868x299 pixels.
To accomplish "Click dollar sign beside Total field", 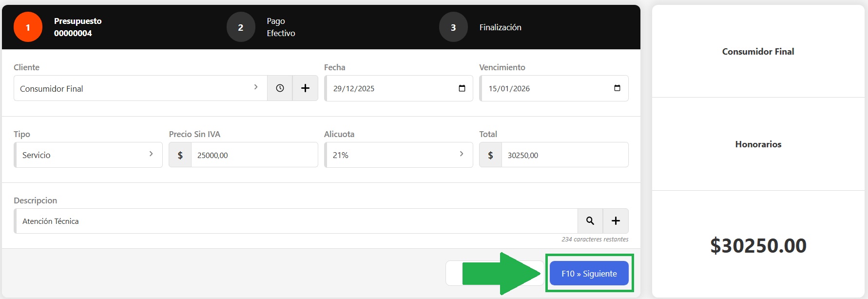I will click(490, 155).
